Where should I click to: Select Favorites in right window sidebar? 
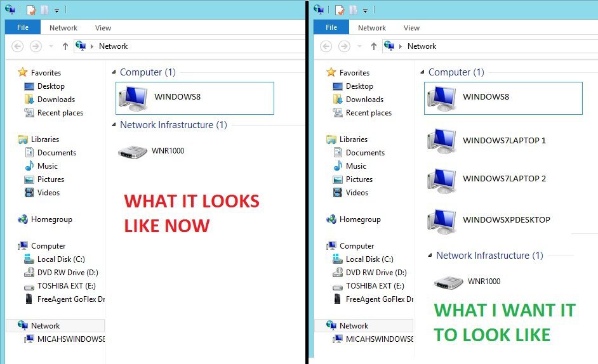pos(348,72)
